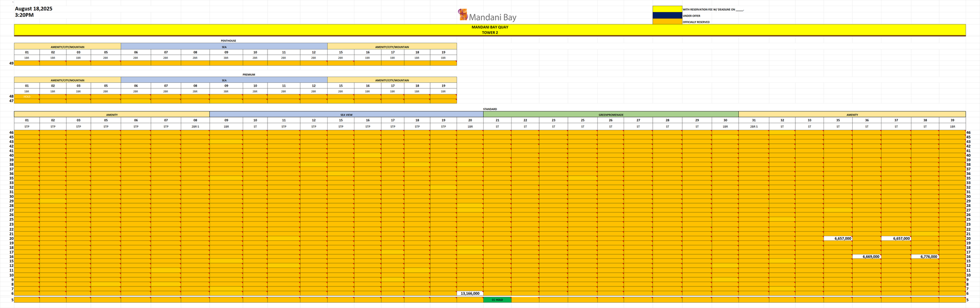The image size is (980, 308).
Task: Select the Mandani Bay Quay Tower 2 banner
Action: tap(490, 30)
